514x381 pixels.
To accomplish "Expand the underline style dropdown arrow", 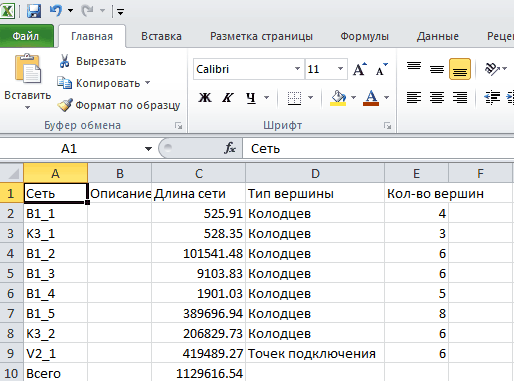I will [x=266, y=98].
